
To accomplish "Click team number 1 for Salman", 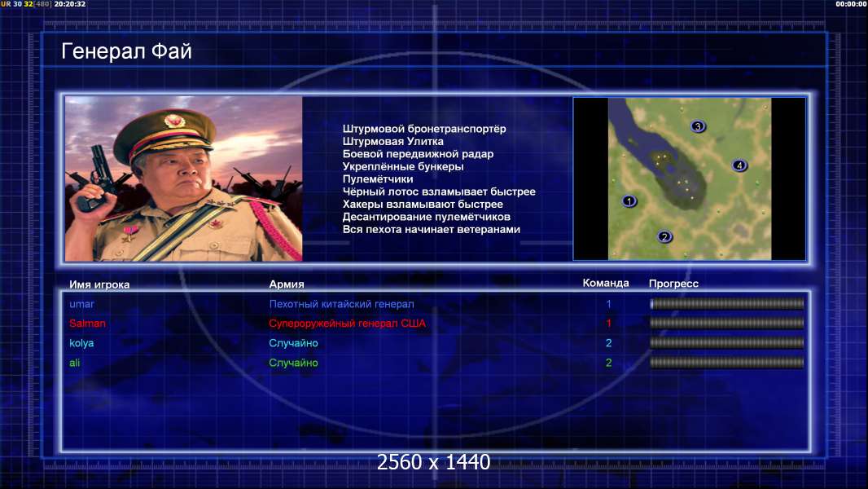I will pos(608,324).
